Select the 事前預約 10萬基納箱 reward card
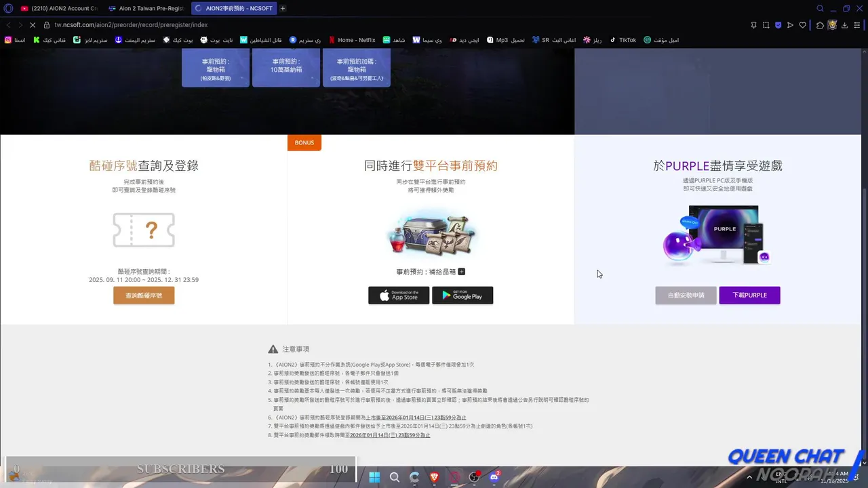The image size is (868, 488). pyautogui.click(x=286, y=68)
